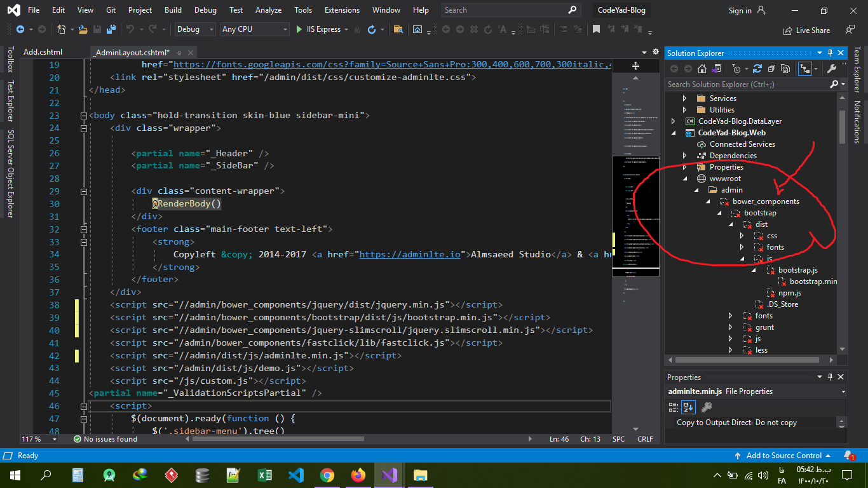Open the Debug configuration dropdown

(x=196, y=29)
